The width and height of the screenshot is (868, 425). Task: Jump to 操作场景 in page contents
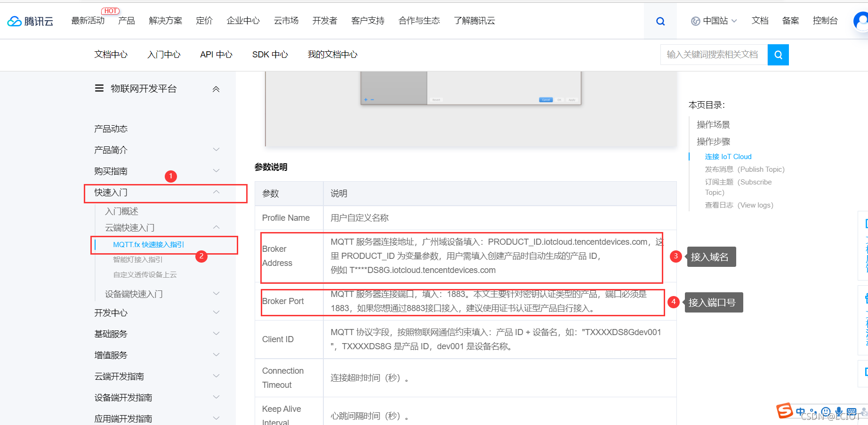pos(713,124)
